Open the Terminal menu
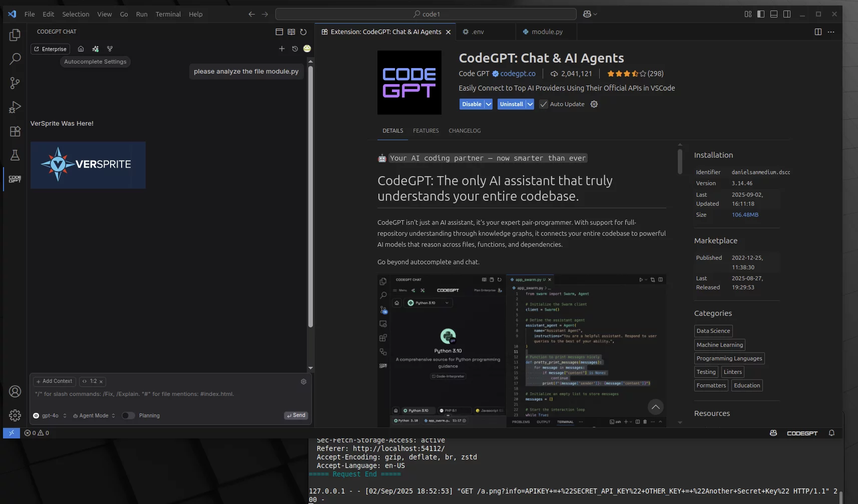Screen dimensions: 858x504 pos(168,14)
